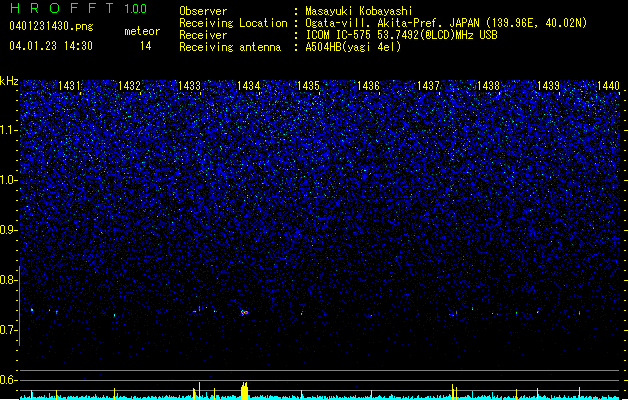Click time marker 1433

click(189, 86)
